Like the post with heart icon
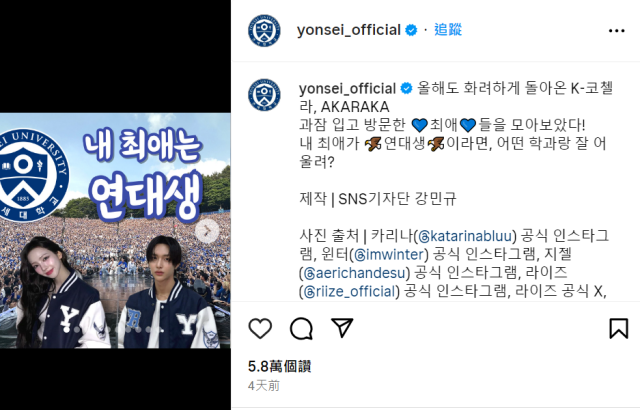Viewport: 640px width, 410px height. (260, 328)
